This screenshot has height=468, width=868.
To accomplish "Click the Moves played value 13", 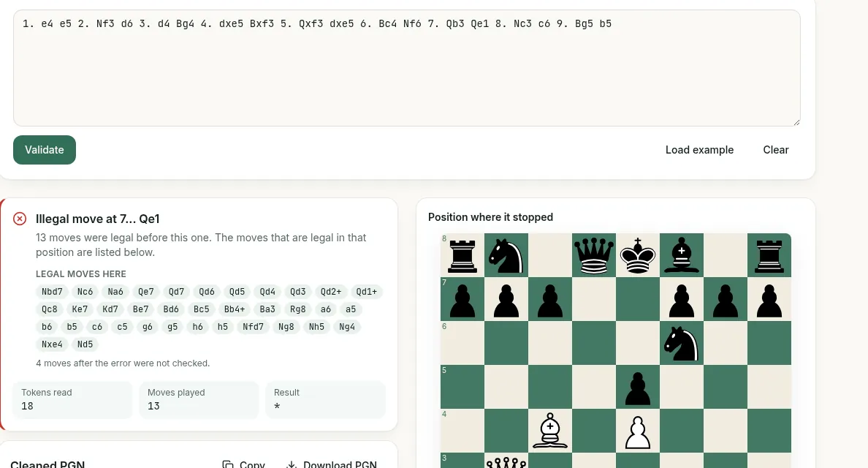I will [154, 406].
